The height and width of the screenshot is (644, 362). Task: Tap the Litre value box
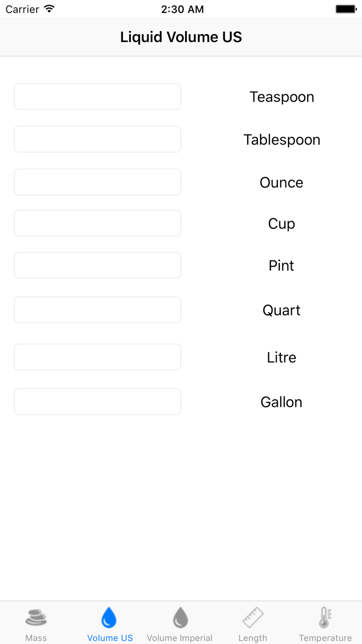[x=97, y=357]
